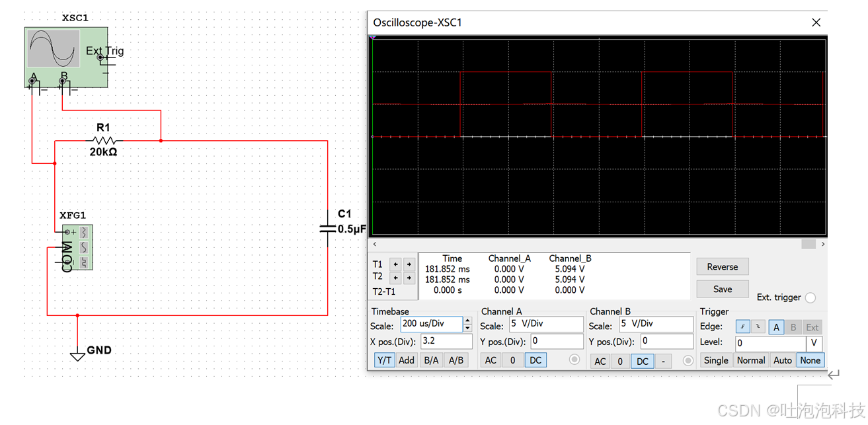Select falling edge trigger icon
The image size is (868, 425).
point(758,327)
